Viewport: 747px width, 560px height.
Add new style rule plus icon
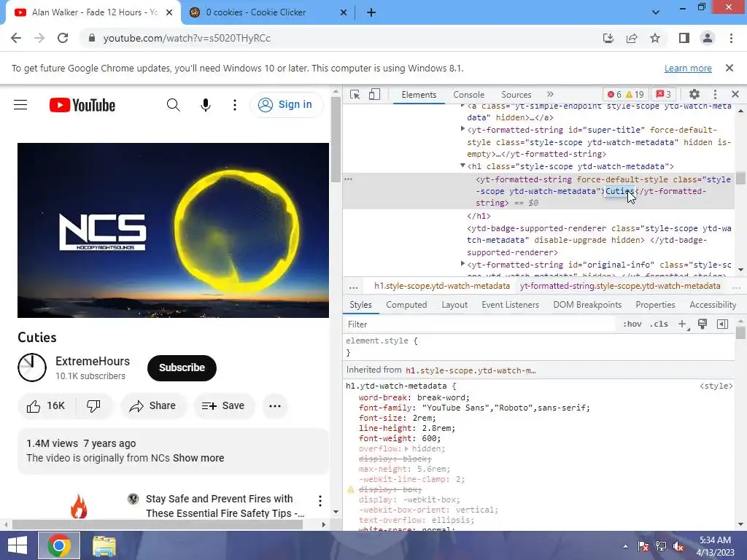683,324
